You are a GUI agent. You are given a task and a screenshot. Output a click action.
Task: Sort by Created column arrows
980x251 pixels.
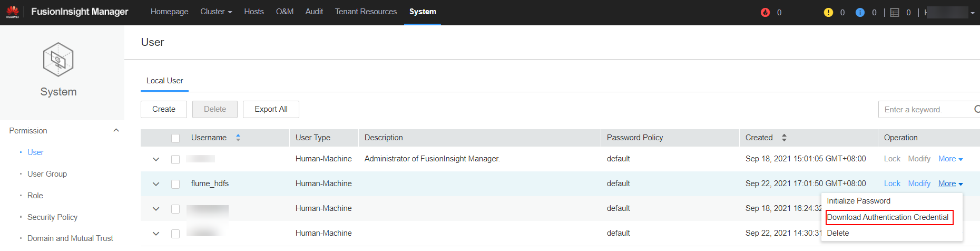click(784, 138)
